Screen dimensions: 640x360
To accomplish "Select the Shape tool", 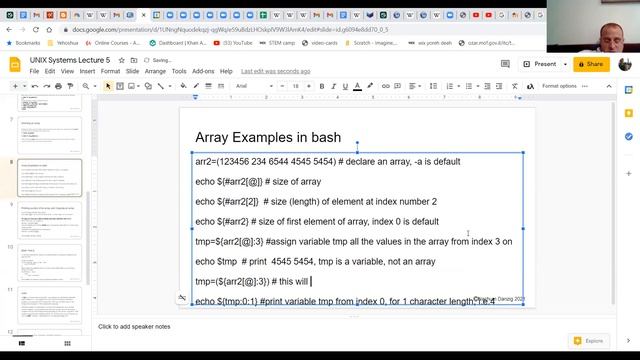I will tap(149, 86).
